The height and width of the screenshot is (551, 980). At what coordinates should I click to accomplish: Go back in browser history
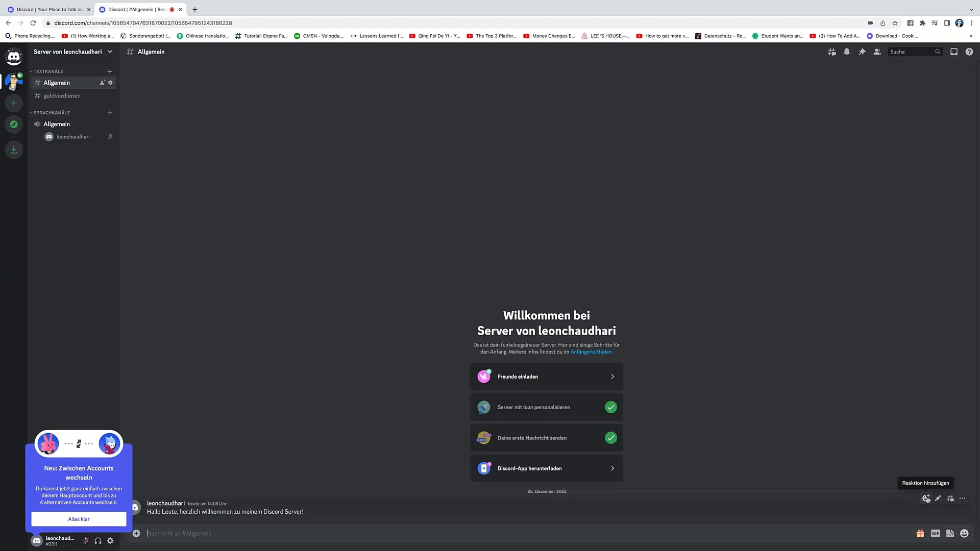pos(9,23)
